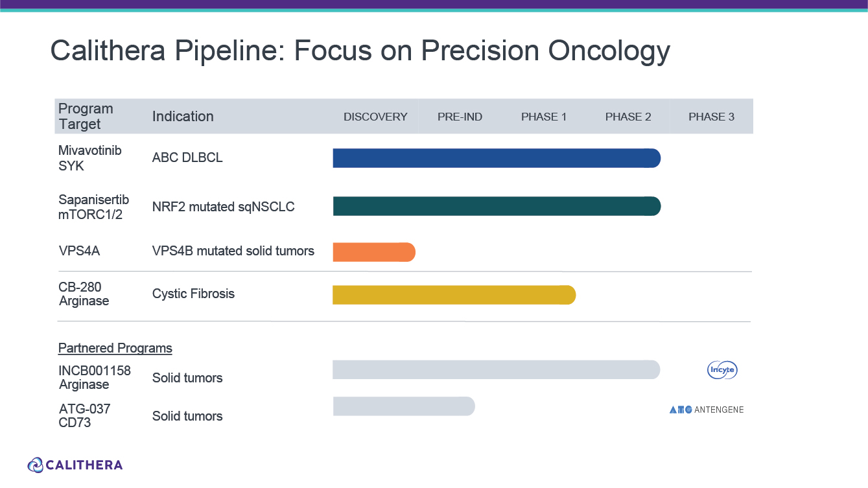Click the dark teal Sapanisertib progress bar
The width and height of the screenshot is (868, 488).
tap(496, 206)
